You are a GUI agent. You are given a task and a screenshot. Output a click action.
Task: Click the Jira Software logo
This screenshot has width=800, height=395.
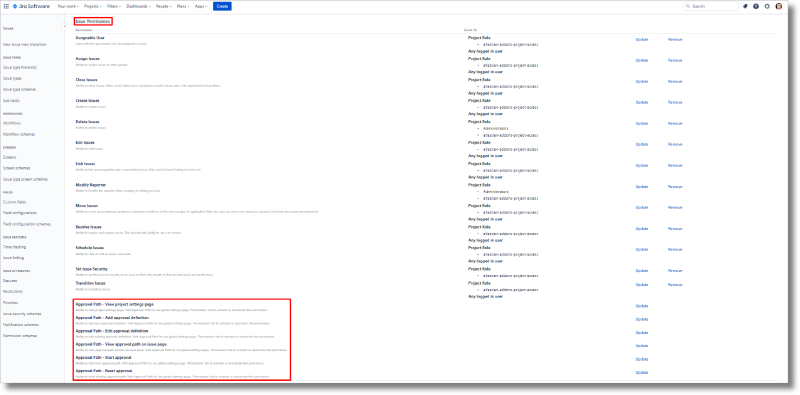pyautogui.click(x=31, y=6)
